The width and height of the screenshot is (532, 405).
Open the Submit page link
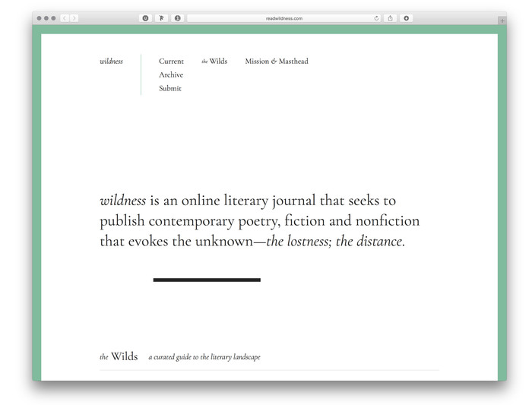[x=170, y=89]
